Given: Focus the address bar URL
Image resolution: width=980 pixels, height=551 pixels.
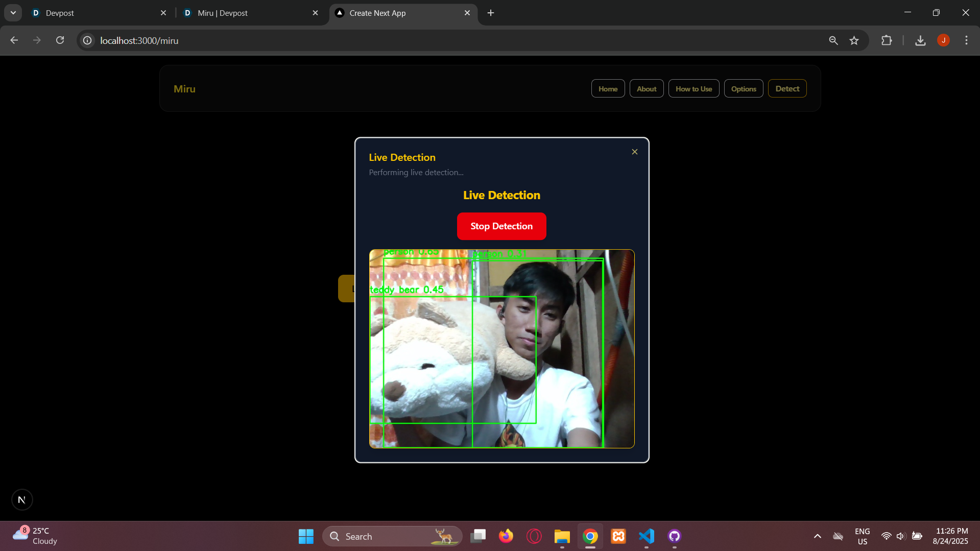Looking at the screenshot, I should (139, 40).
